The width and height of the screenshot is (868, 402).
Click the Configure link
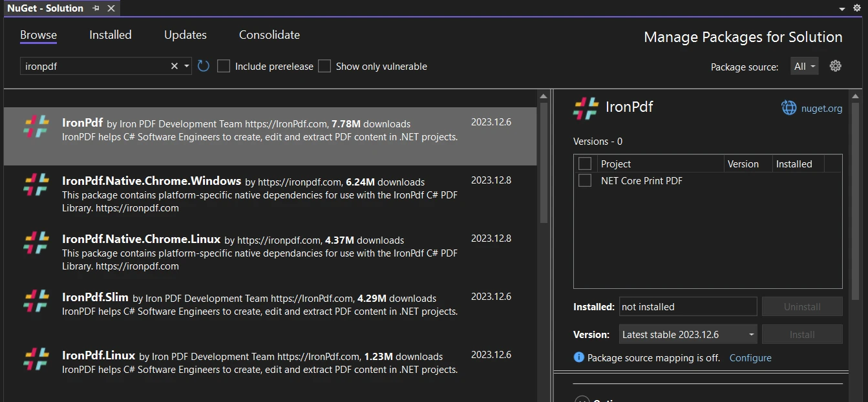click(750, 357)
